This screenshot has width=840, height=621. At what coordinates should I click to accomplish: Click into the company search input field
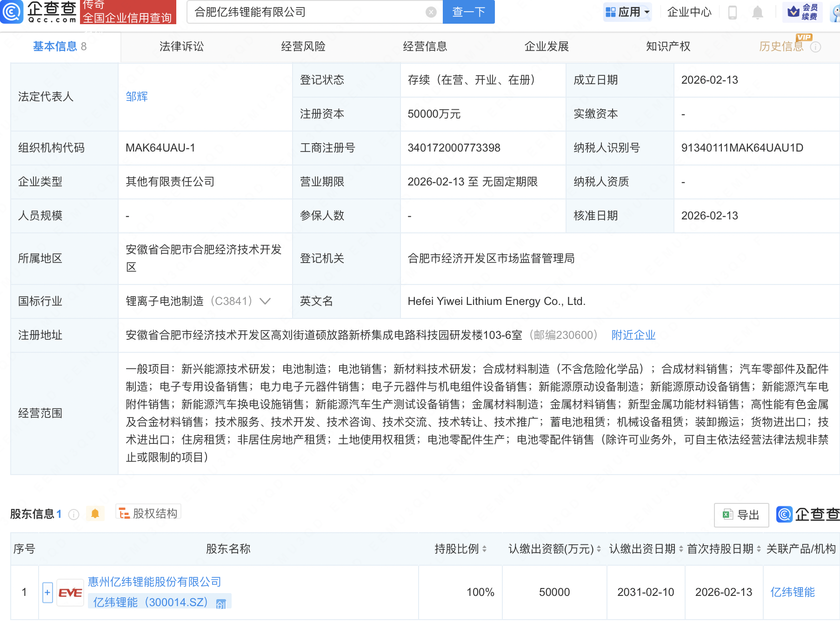point(307,12)
